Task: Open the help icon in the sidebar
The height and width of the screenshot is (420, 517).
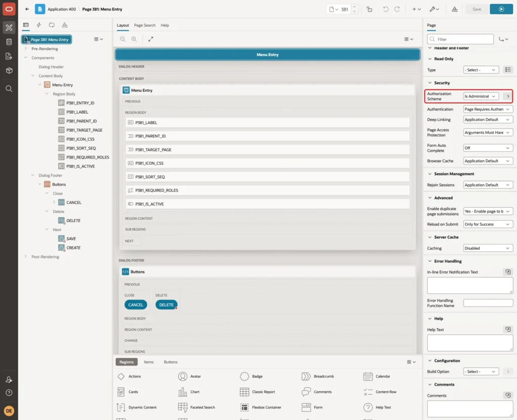Action: coord(9,393)
